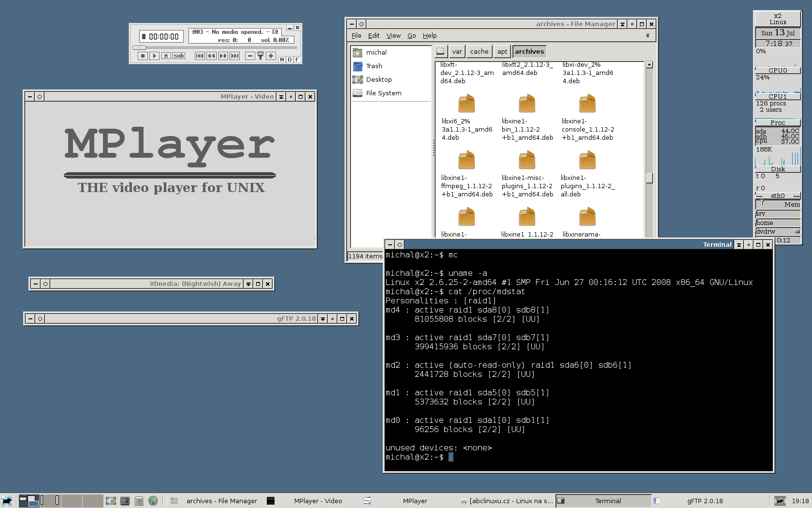Open the File menu in File Manager
Viewport: 812px width, 508px height.
[x=357, y=36]
